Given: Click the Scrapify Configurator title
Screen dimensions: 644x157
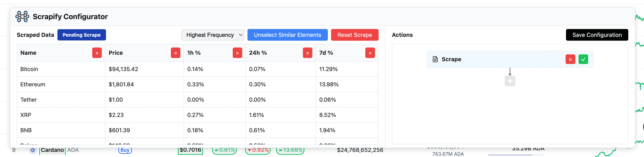Looking at the screenshot, I should click(x=70, y=17).
